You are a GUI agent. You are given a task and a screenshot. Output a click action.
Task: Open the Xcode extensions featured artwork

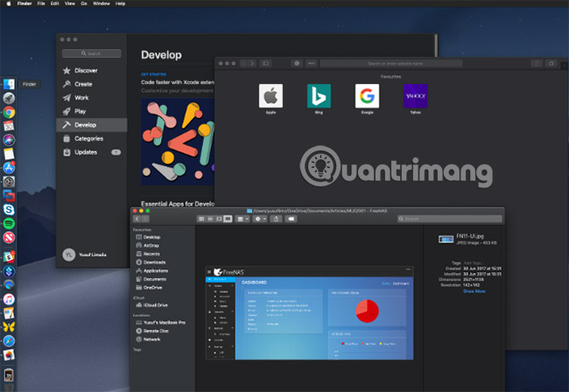click(178, 142)
